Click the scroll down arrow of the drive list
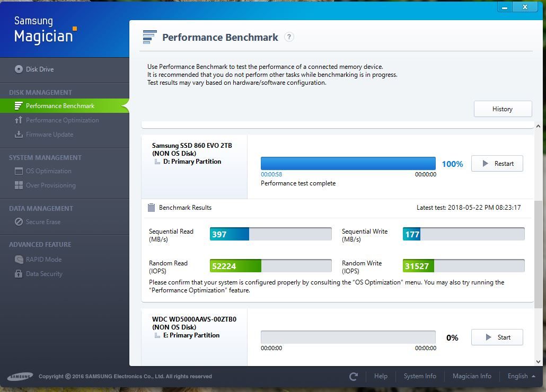Viewport: 546px width, 392px height. (x=538, y=361)
